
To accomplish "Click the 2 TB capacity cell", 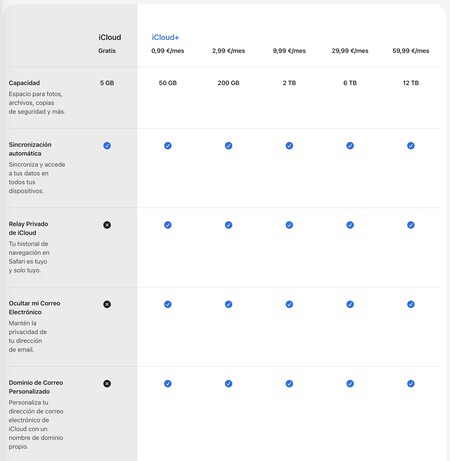I will (289, 83).
